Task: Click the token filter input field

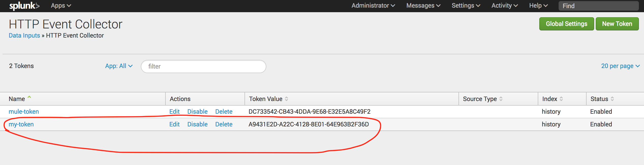Action: click(203, 67)
